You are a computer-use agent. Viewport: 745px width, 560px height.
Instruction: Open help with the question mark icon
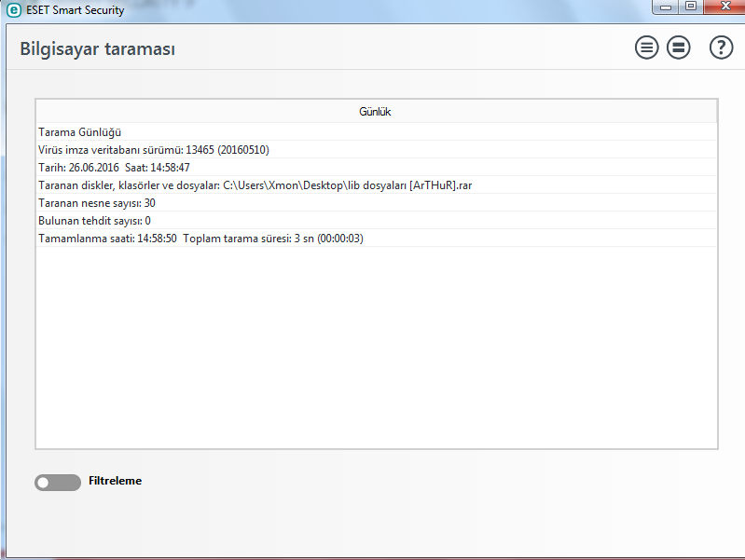tap(721, 48)
